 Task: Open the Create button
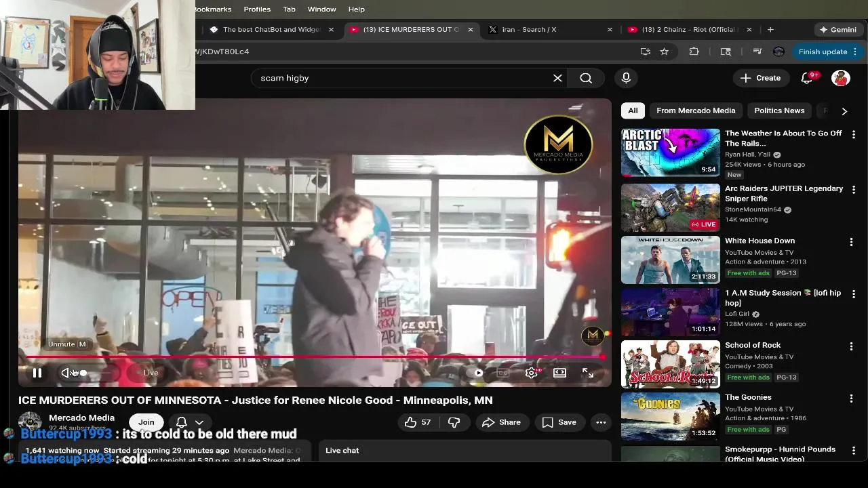click(x=761, y=78)
